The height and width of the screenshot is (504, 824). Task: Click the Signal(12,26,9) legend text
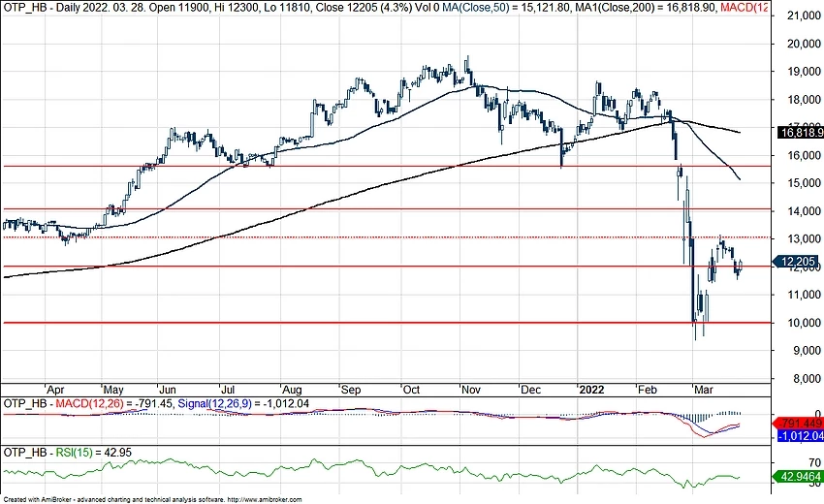pos(215,403)
